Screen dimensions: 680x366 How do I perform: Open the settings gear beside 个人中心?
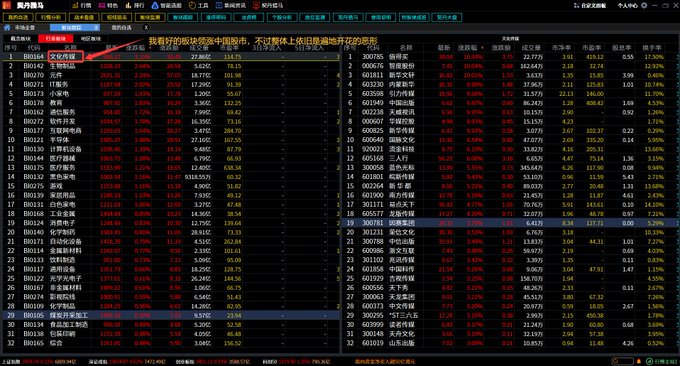pos(644,6)
